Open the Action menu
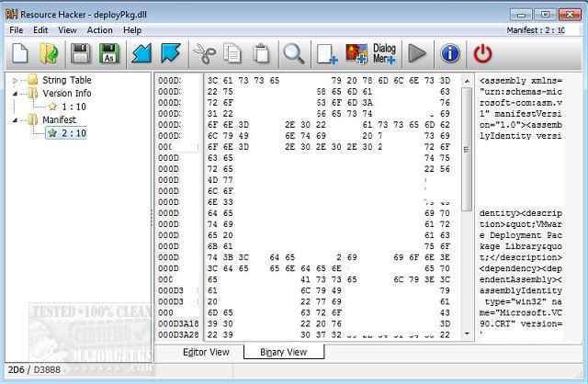 click(x=100, y=30)
